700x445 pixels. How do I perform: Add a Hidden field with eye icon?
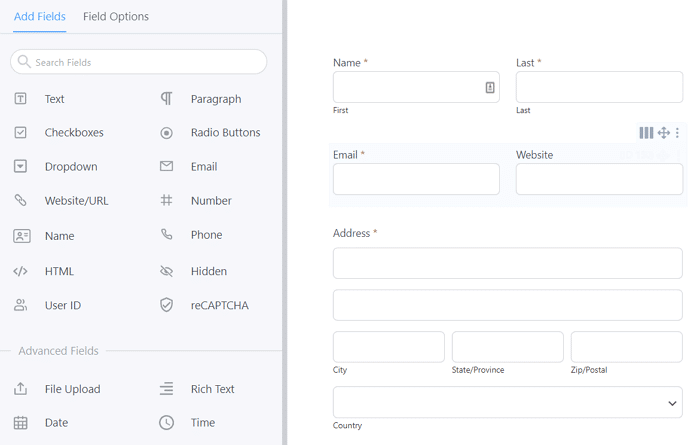[x=167, y=271]
